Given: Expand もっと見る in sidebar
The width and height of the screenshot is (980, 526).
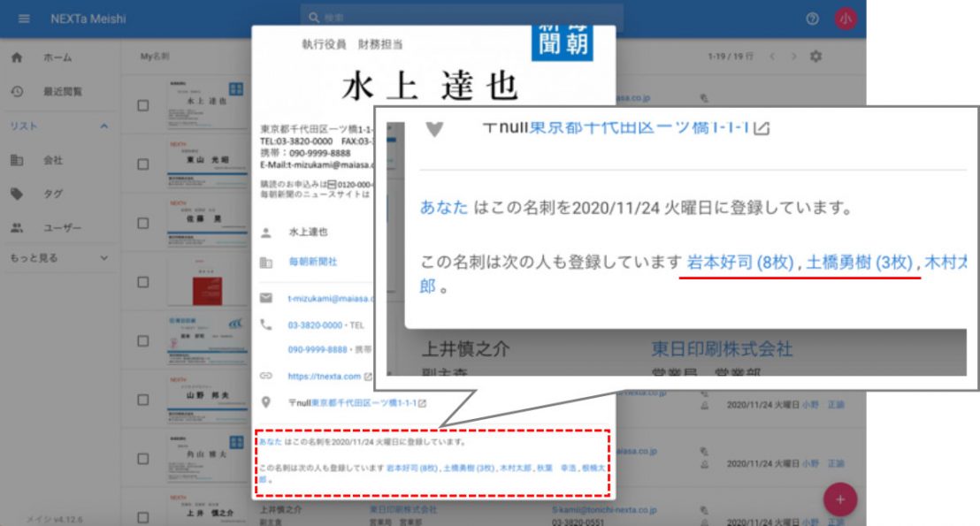Looking at the screenshot, I should [x=103, y=258].
